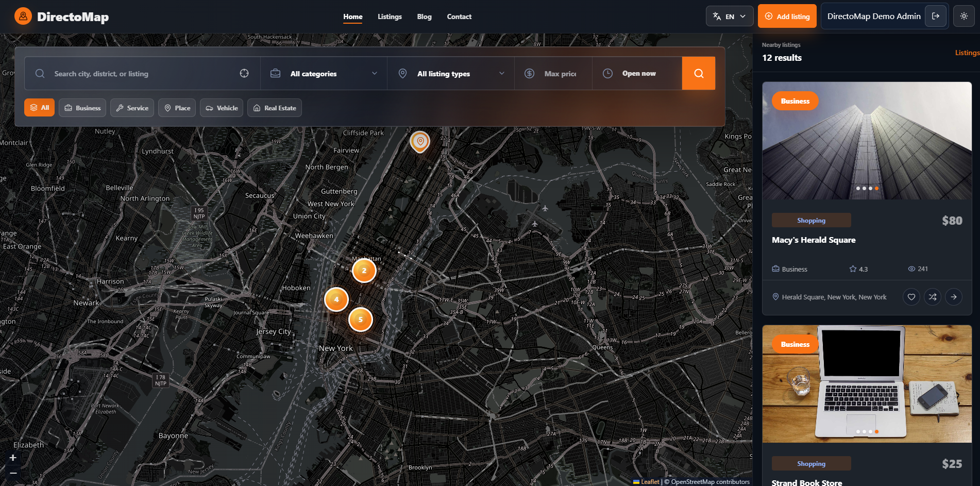
Task: Click the DirectoMap logo icon
Action: [23, 16]
